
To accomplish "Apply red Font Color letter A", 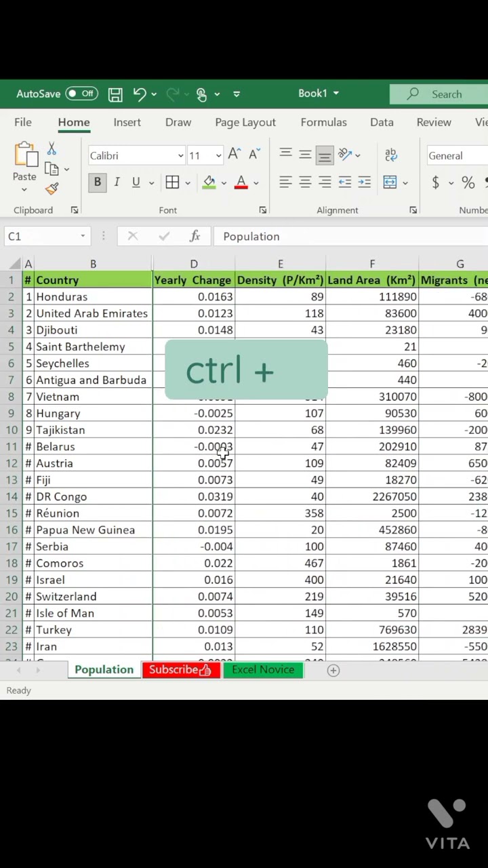I will [241, 182].
